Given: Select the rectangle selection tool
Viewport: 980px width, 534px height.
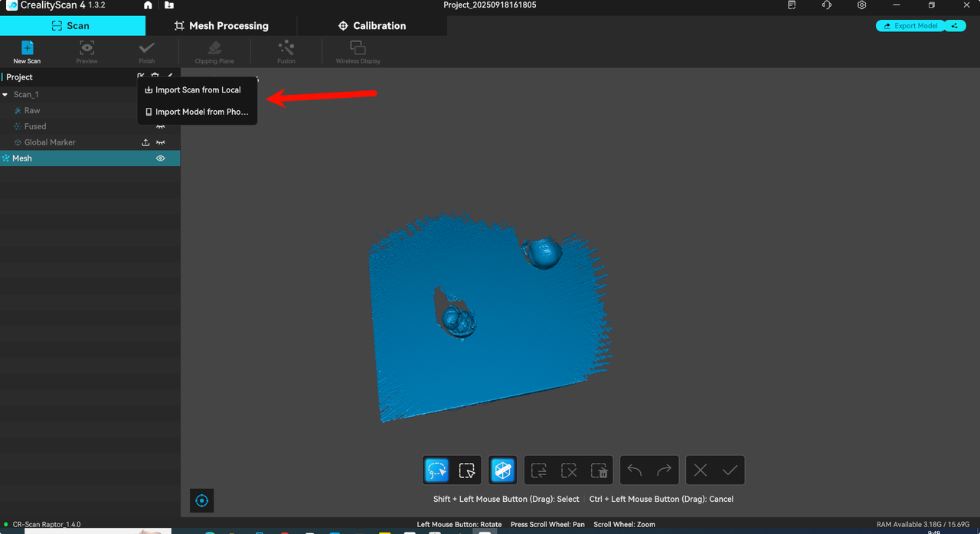Looking at the screenshot, I should tap(467, 470).
